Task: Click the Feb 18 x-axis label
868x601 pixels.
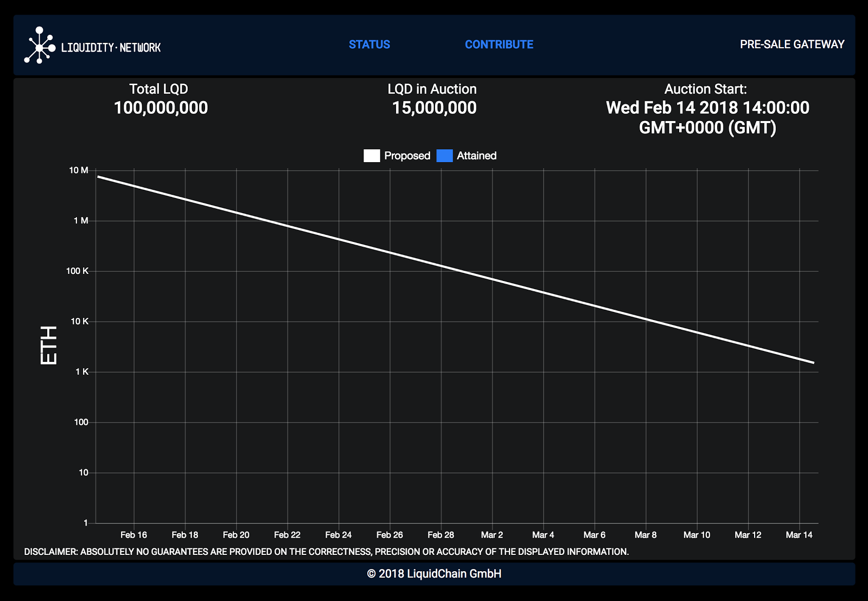Action: pos(185,535)
